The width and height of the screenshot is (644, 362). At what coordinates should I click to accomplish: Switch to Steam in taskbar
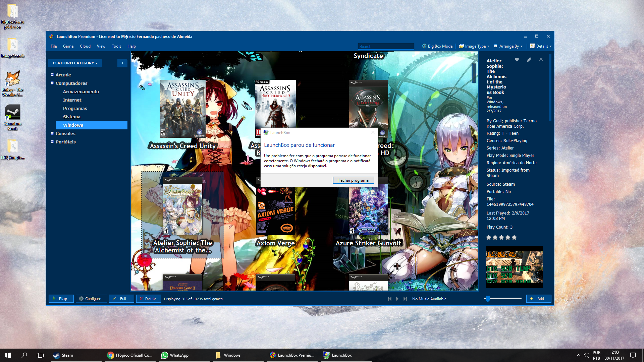point(76,355)
